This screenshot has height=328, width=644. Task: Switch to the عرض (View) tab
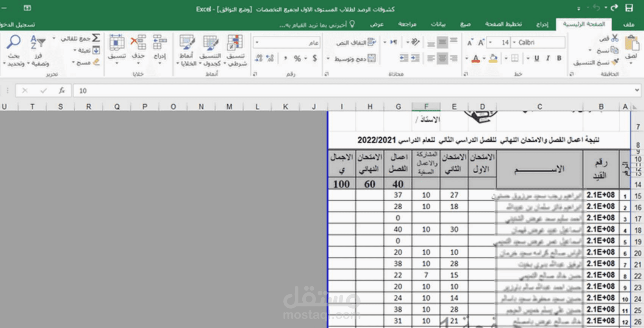point(377,24)
